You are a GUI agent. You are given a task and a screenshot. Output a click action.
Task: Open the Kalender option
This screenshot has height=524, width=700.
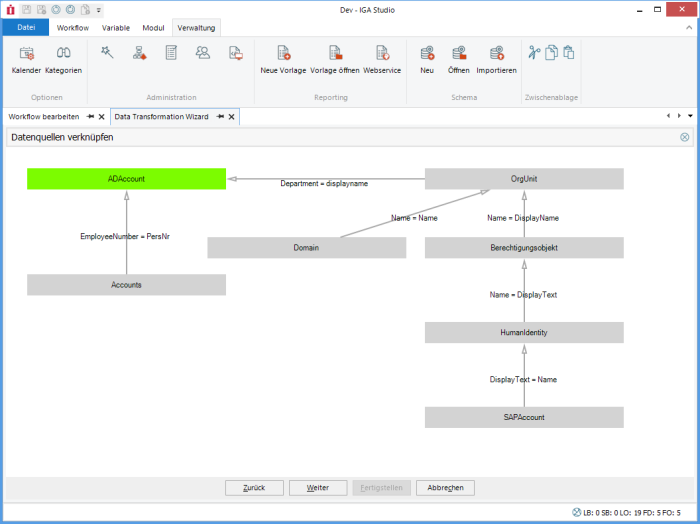pyautogui.click(x=26, y=59)
